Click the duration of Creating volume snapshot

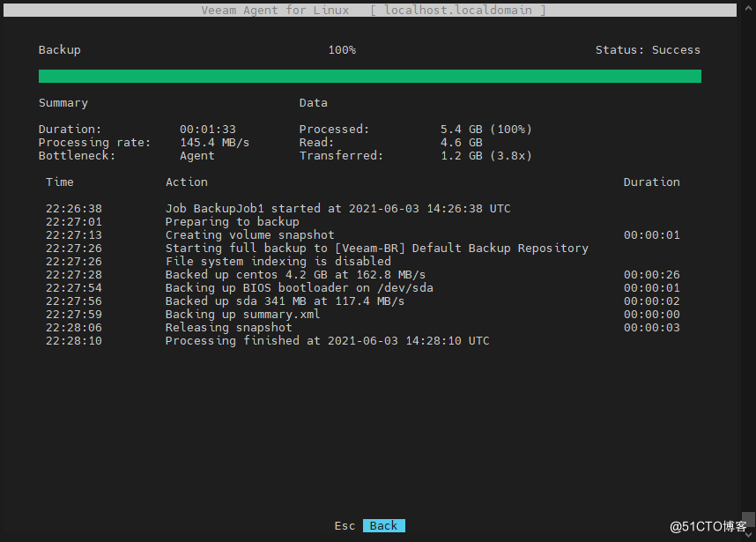652,234
